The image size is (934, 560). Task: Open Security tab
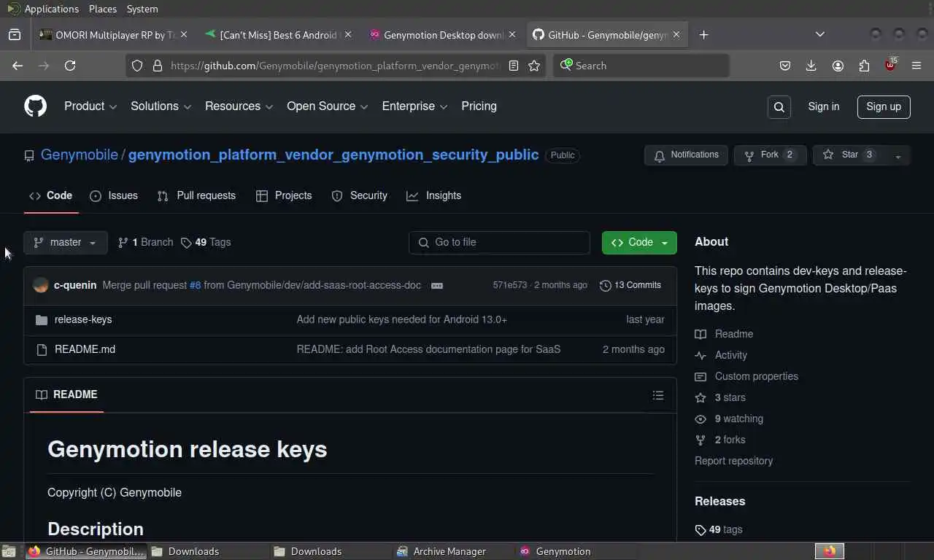click(360, 196)
